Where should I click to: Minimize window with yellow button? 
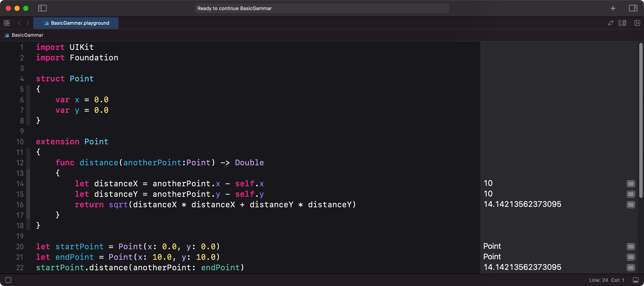tap(17, 8)
